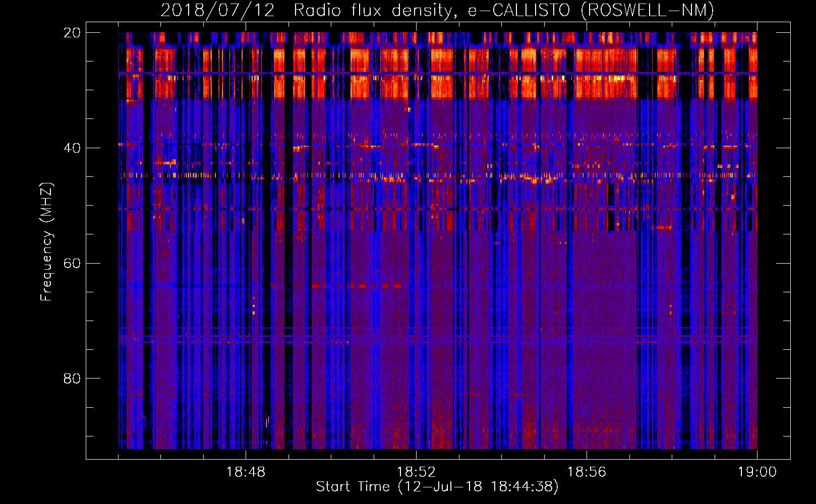Select the 40 frequency tick label

72,148
